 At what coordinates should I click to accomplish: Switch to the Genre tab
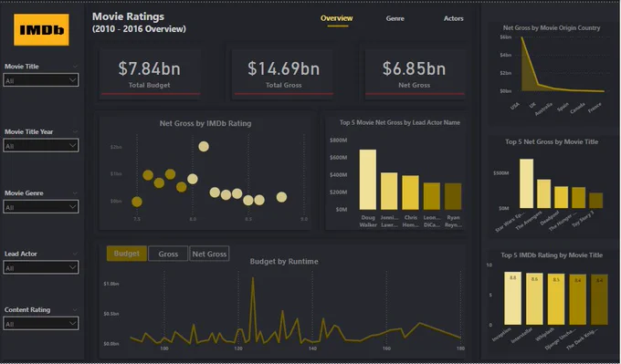point(395,18)
